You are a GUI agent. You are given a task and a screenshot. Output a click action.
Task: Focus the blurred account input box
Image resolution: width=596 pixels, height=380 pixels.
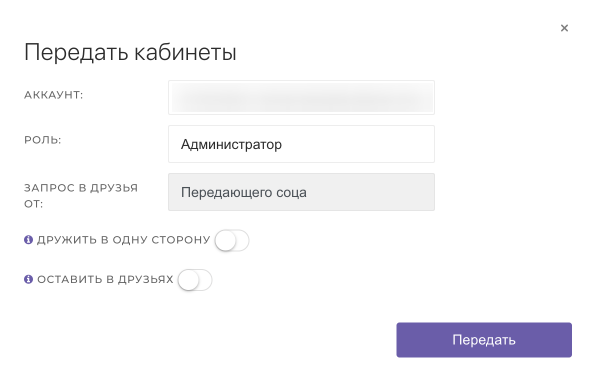point(301,97)
